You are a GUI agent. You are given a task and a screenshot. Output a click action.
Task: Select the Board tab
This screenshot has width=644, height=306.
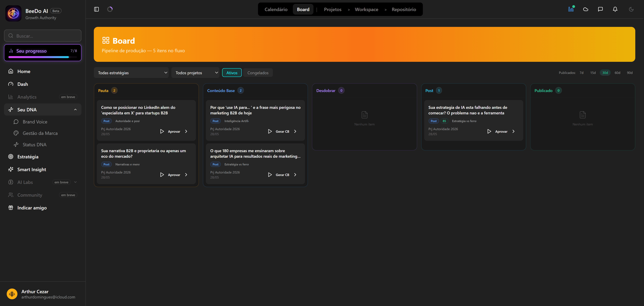coord(303,9)
